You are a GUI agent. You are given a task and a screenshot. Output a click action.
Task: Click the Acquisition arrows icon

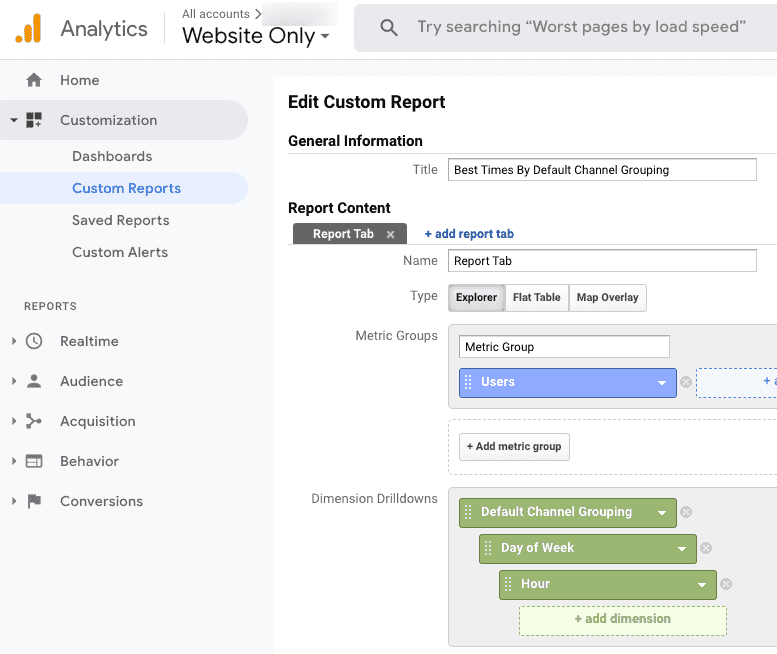pos(34,421)
